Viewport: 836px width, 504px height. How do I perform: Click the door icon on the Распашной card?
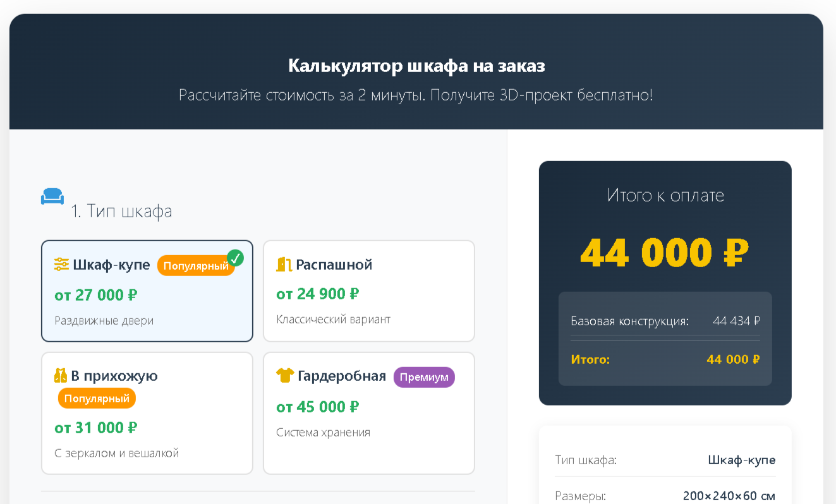pos(285,264)
